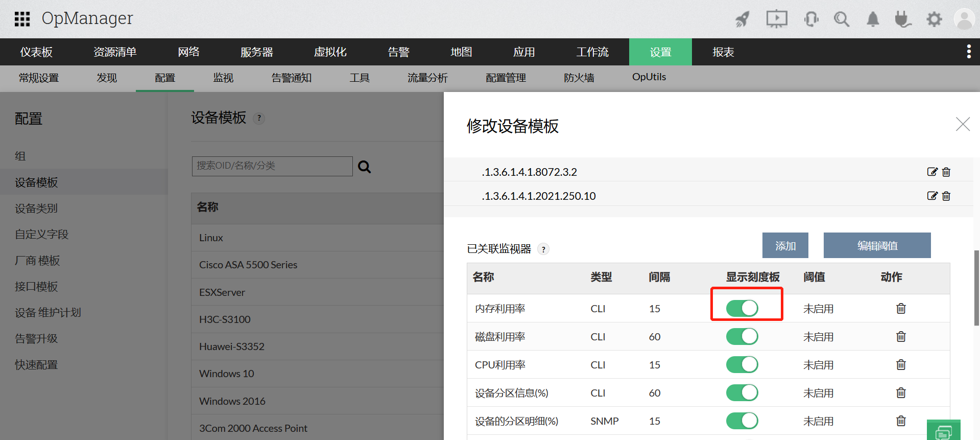The height and width of the screenshot is (440, 980).
Task: Delete the 磁盘利用率 monitor
Action: coord(901,336)
